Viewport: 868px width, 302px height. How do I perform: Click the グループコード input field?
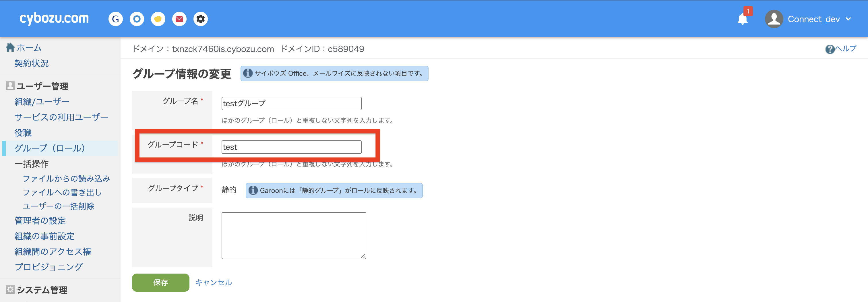291,147
